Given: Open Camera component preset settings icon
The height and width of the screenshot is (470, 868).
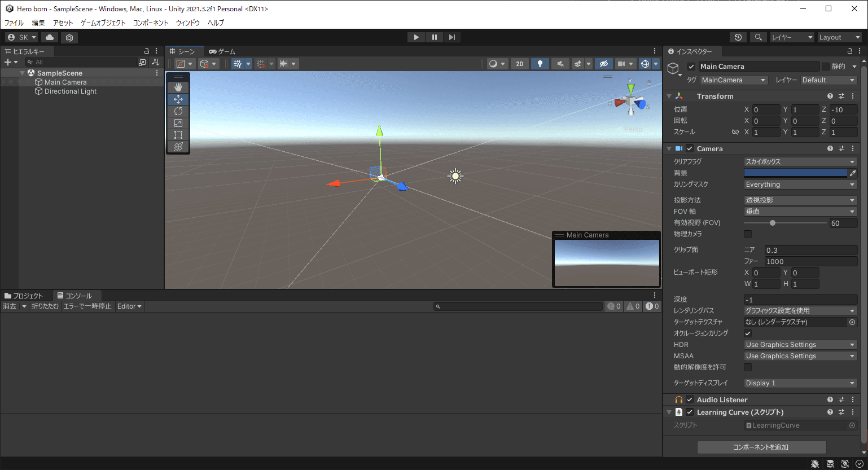Looking at the screenshot, I should click(x=841, y=149).
